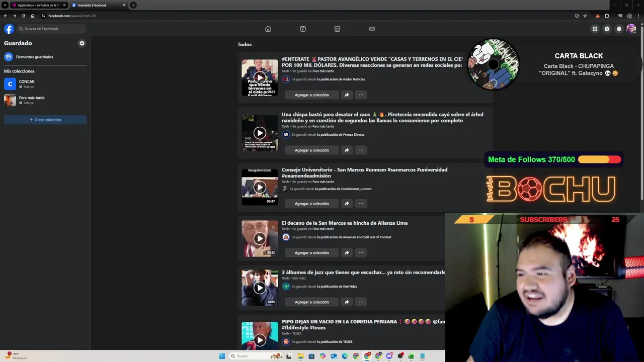Add pastor evangélico reel to a collection
The height and width of the screenshot is (362, 644).
(311, 95)
